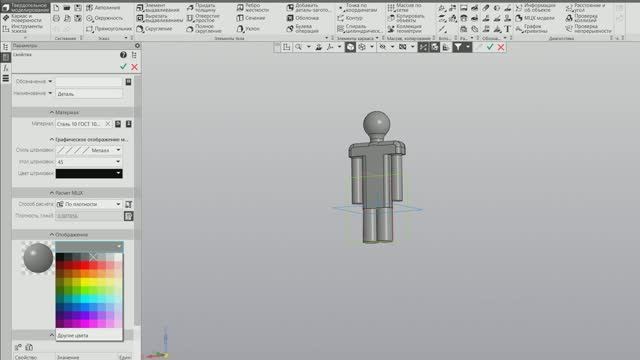Image resolution: width=640 pixels, height=360 pixels.
Task: Click the text T annotation tool
Action: (507, 29)
